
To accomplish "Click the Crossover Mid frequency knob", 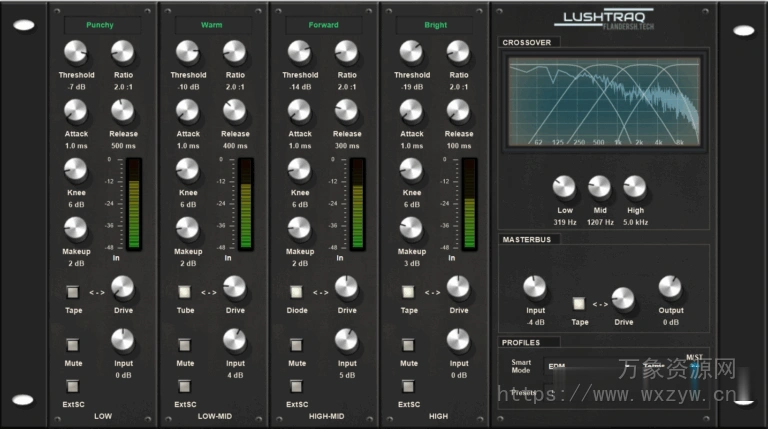I will pos(599,188).
